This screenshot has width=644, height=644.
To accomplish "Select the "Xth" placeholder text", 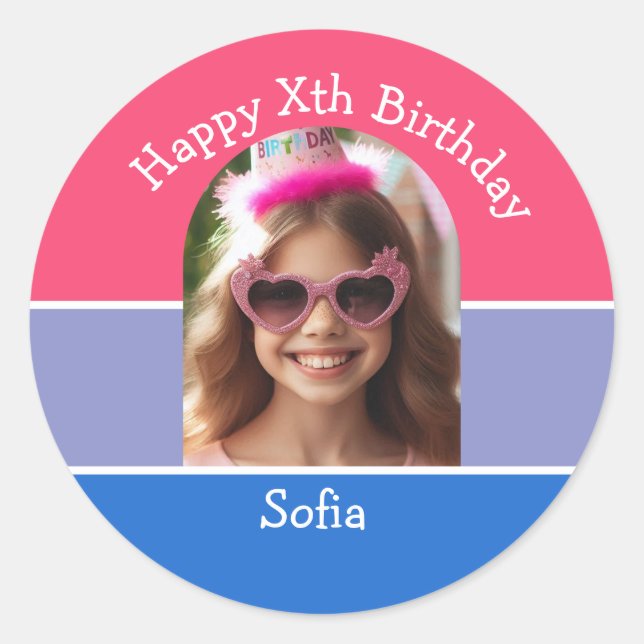I will pos(315,97).
